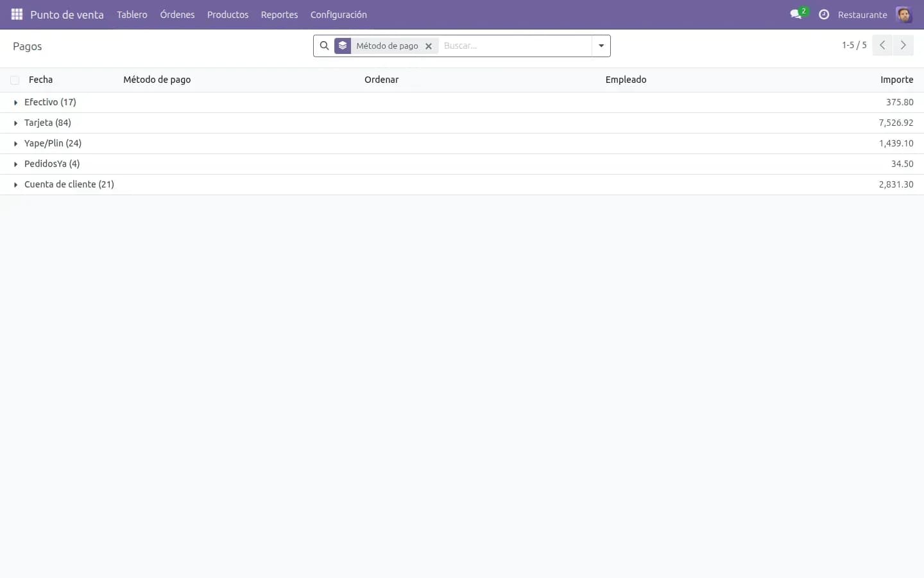Sort by the Empleado column header
This screenshot has height=578, width=924.
626,80
